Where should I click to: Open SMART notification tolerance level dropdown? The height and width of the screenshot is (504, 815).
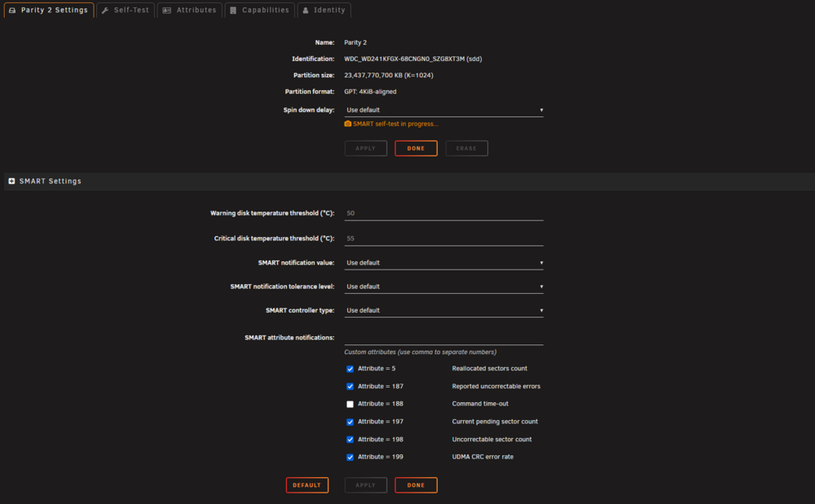tap(443, 287)
